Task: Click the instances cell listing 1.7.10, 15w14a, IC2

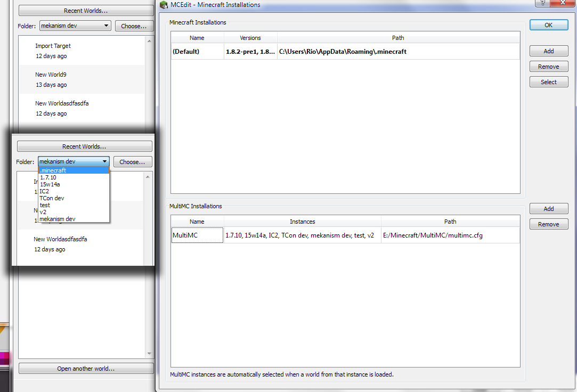Action: (x=303, y=235)
